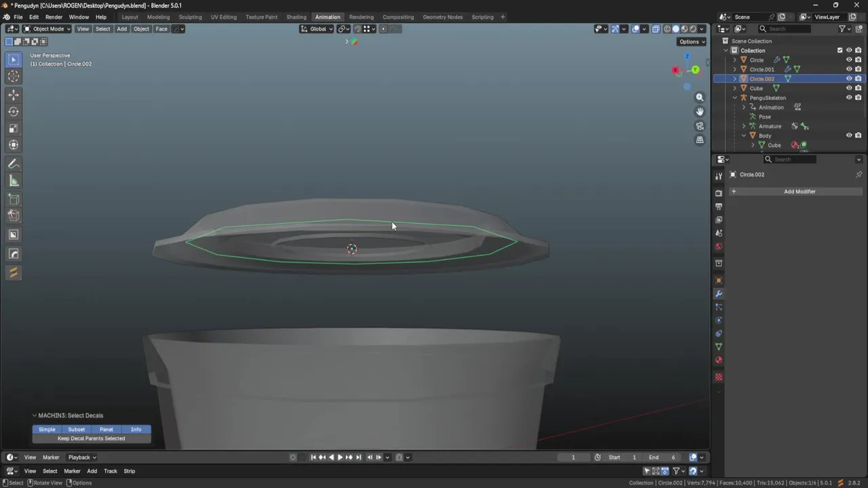Select the Add Cube tool
Screen dimensions: 868x488
pyautogui.click(x=14, y=199)
